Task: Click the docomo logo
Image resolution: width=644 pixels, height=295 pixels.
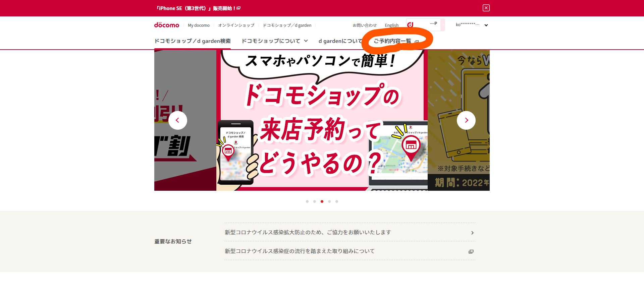Action: point(167,25)
